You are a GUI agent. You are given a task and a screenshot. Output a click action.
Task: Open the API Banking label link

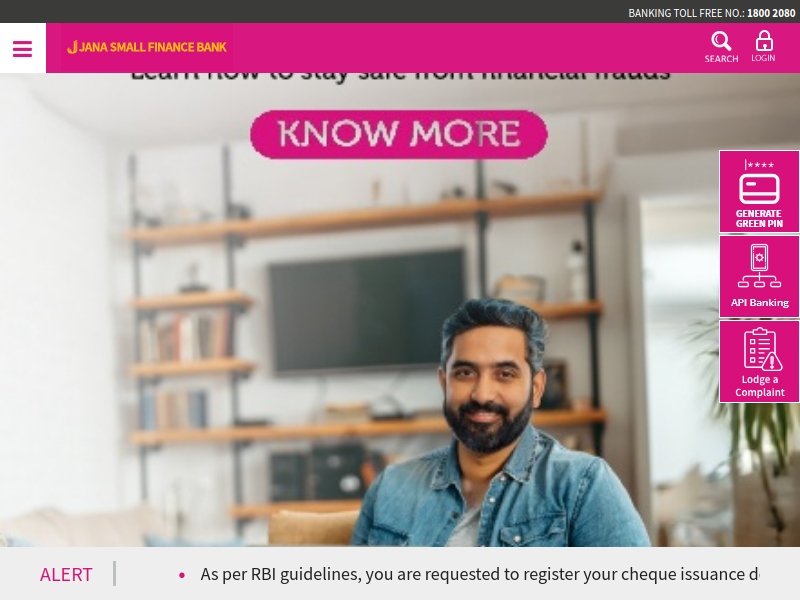tap(760, 303)
